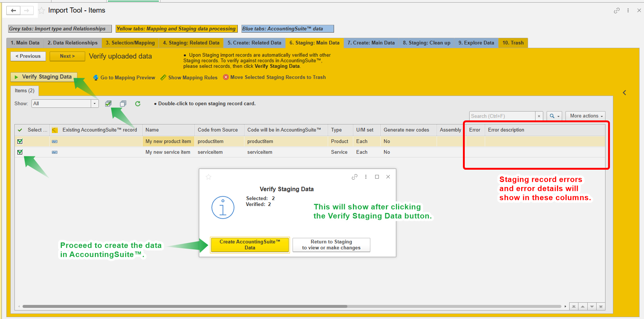The image size is (644, 319).
Task: Switch to 1. Main Data tab
Action: 25,43
